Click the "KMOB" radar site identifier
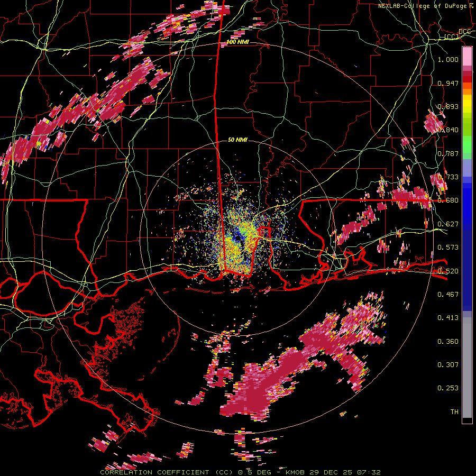The image size is (476, 476). (296, 472)
